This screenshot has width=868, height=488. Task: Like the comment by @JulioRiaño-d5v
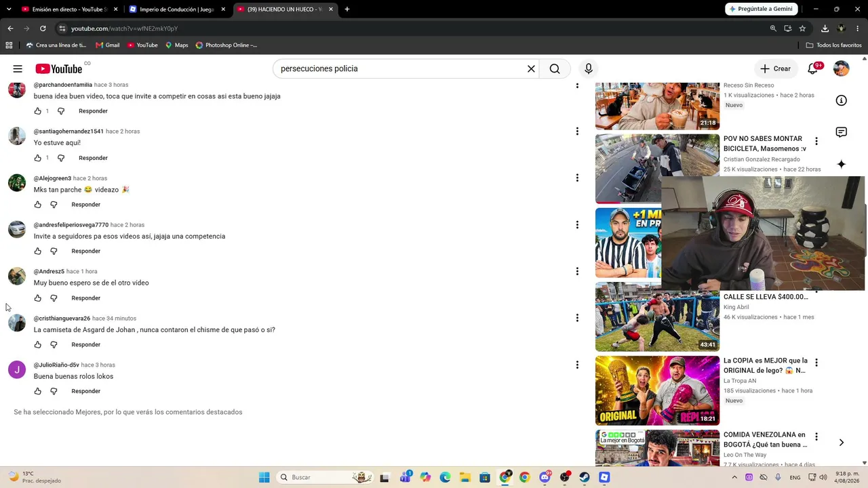[x=38, y=391]
